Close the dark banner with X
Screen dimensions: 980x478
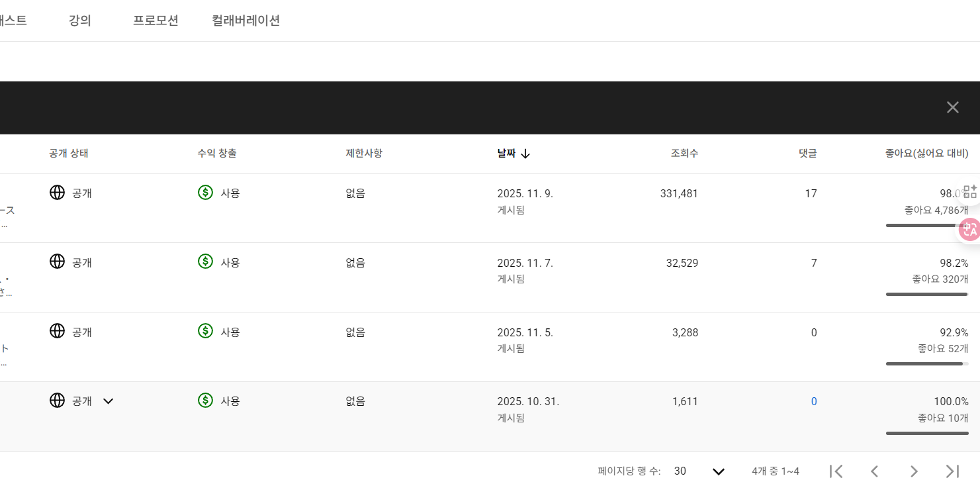(952, 107)
